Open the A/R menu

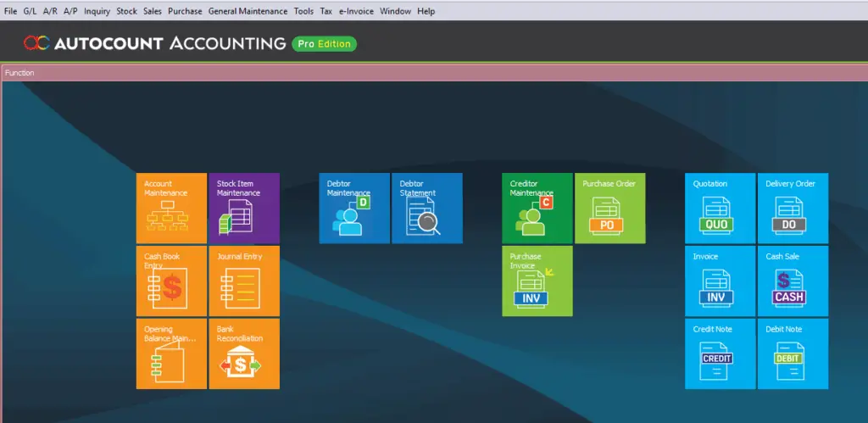pyautogui.click(x=50, y=11)
